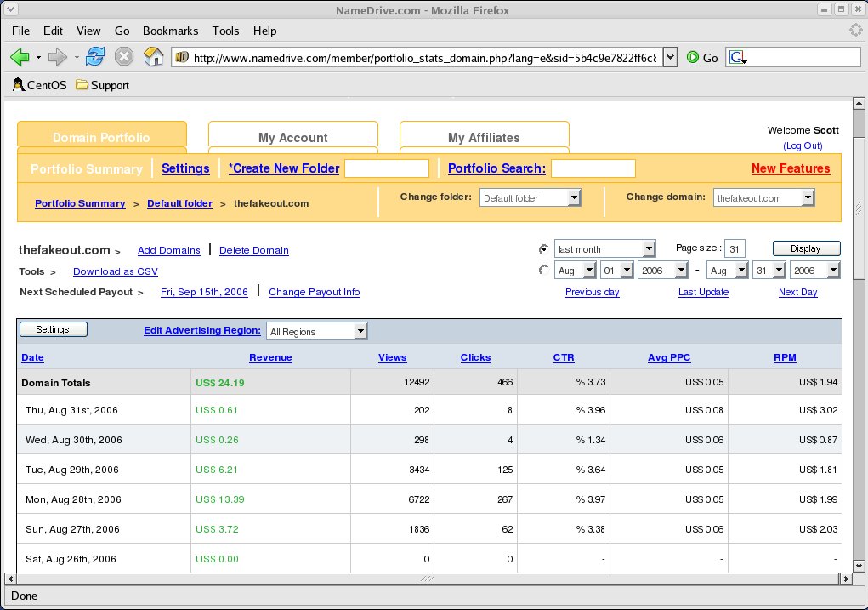Click the Reload page icon

pos(95,57)
